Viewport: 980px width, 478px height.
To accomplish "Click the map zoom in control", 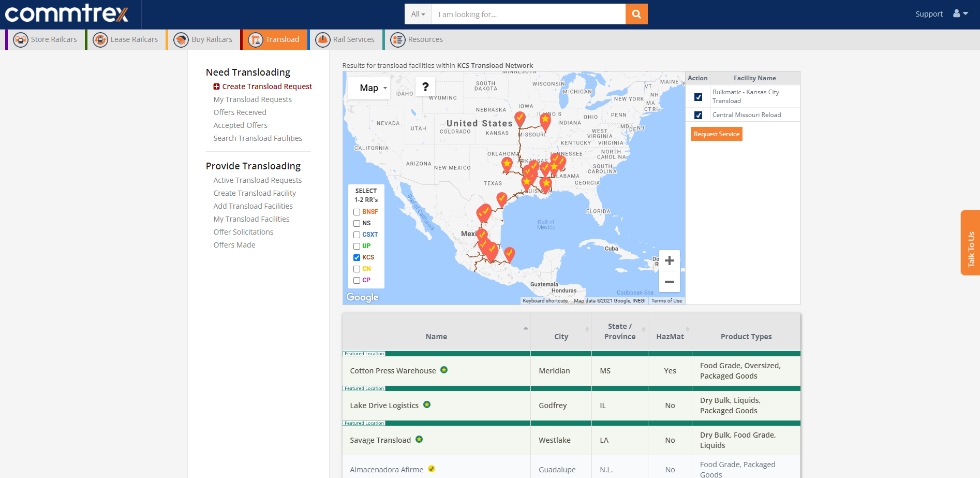I will (x=670, y=260).
